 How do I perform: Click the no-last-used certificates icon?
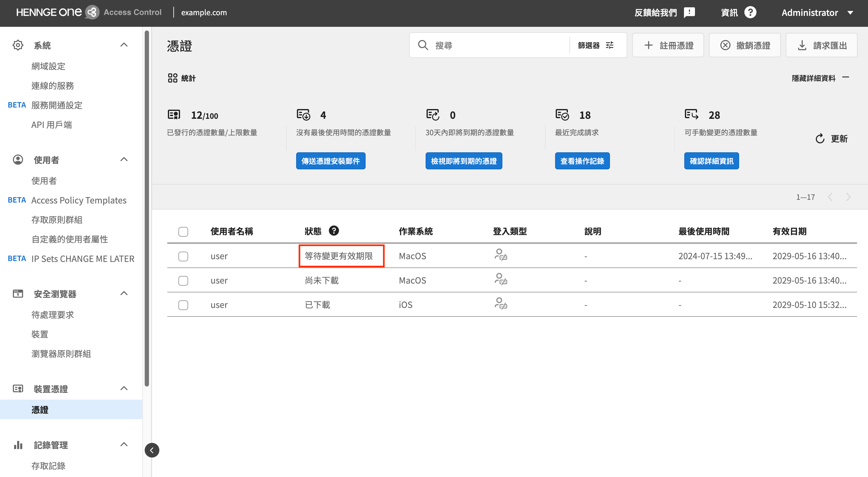click(x=303, y=115)
